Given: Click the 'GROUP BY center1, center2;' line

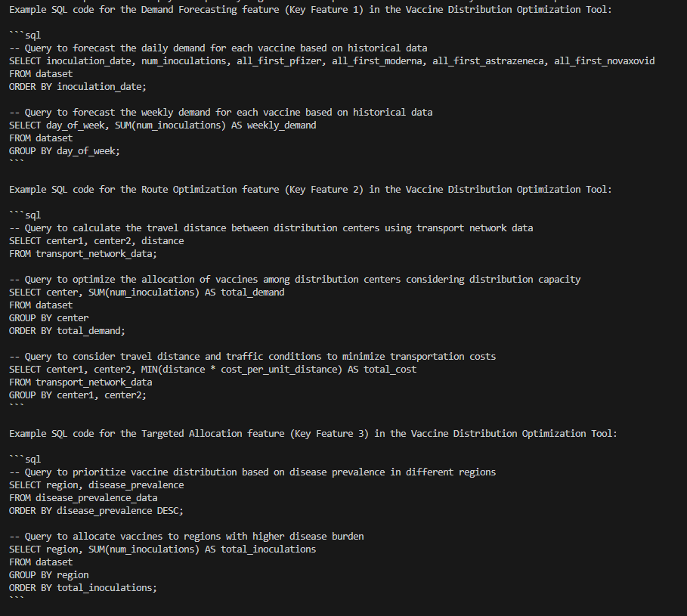Looking at the screenshot, I should [78, 395].
